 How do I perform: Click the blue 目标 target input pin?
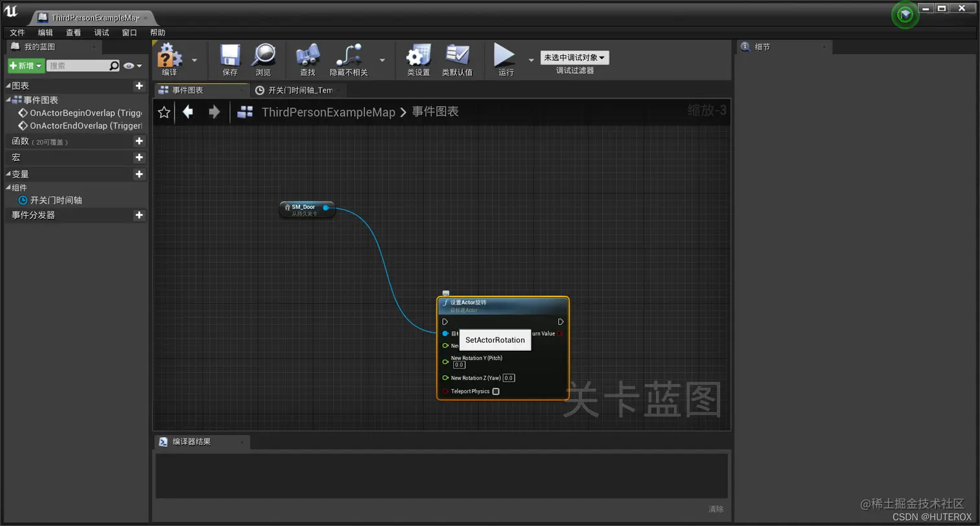(445, 333)
